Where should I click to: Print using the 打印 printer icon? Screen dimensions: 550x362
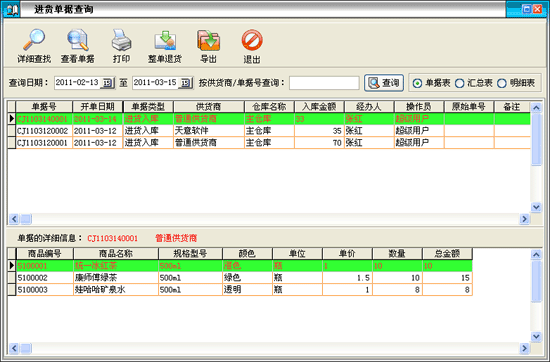click(x=121, y=46)
